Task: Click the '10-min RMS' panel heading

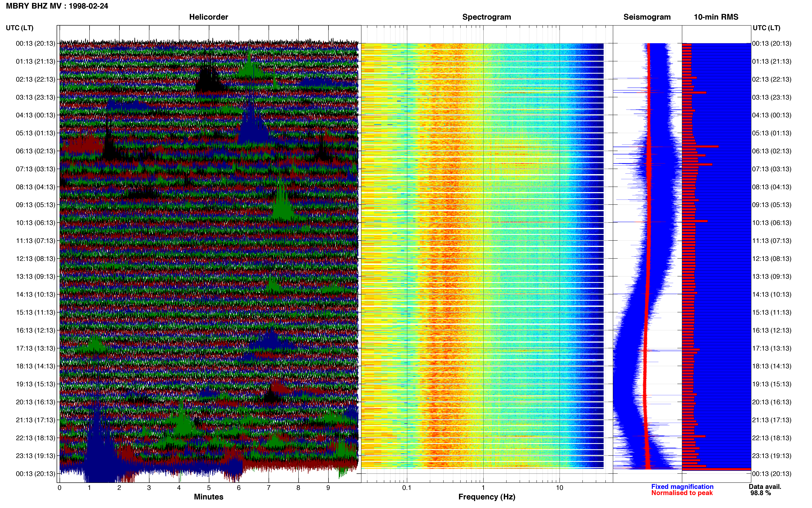Action: [x=716, y=17]
